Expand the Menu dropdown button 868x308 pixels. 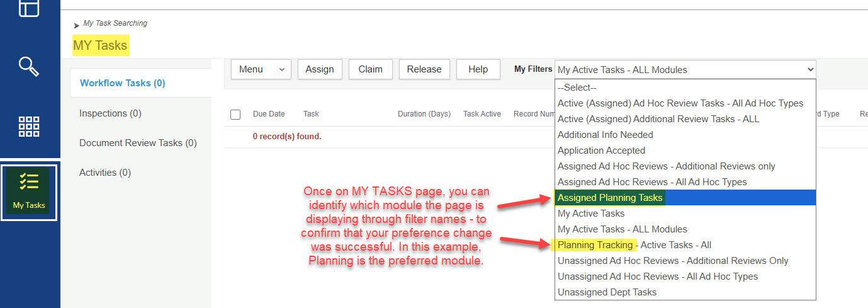click(261, 69)
